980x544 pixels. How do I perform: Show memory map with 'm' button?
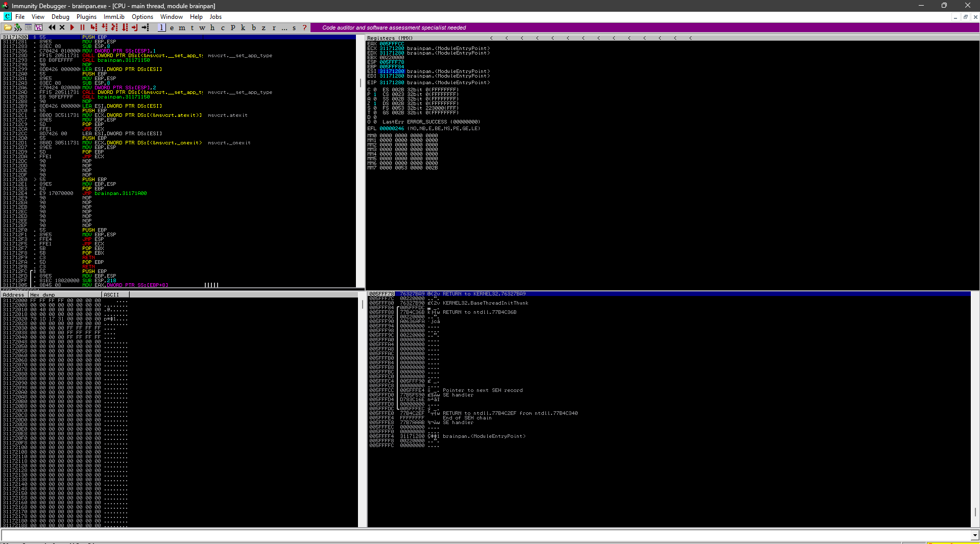coord(182,28)
